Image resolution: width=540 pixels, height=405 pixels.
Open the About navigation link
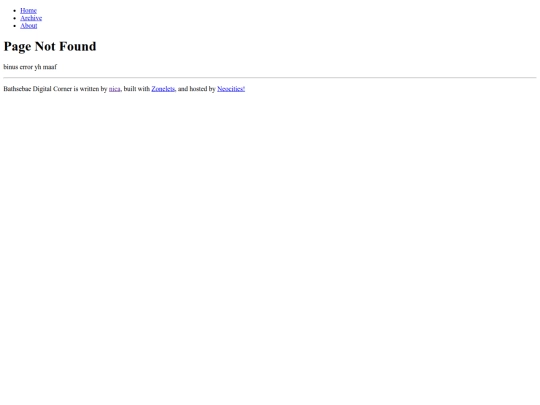pyautogui.click(x=29, y=26)
